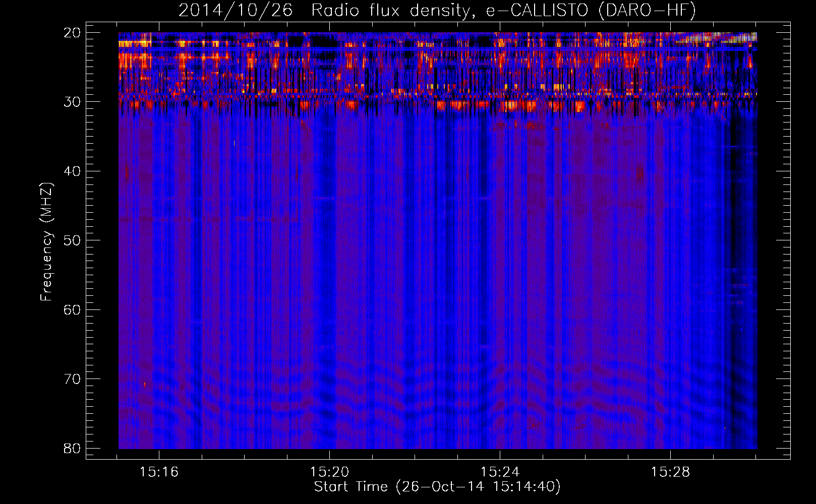This screenshot has height=504, width=816.
Task: Click the "Start Time (26-Oct-14 15:14:40)" label
Action: [x=437, y=487]
